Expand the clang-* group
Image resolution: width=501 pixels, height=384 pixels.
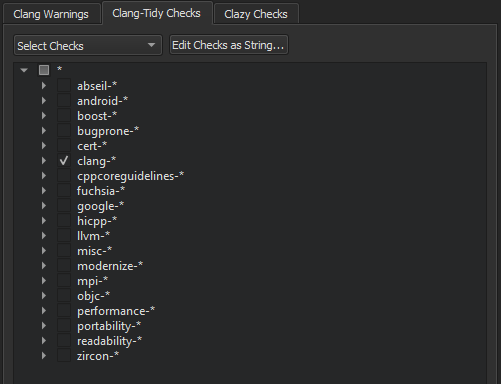44,161
